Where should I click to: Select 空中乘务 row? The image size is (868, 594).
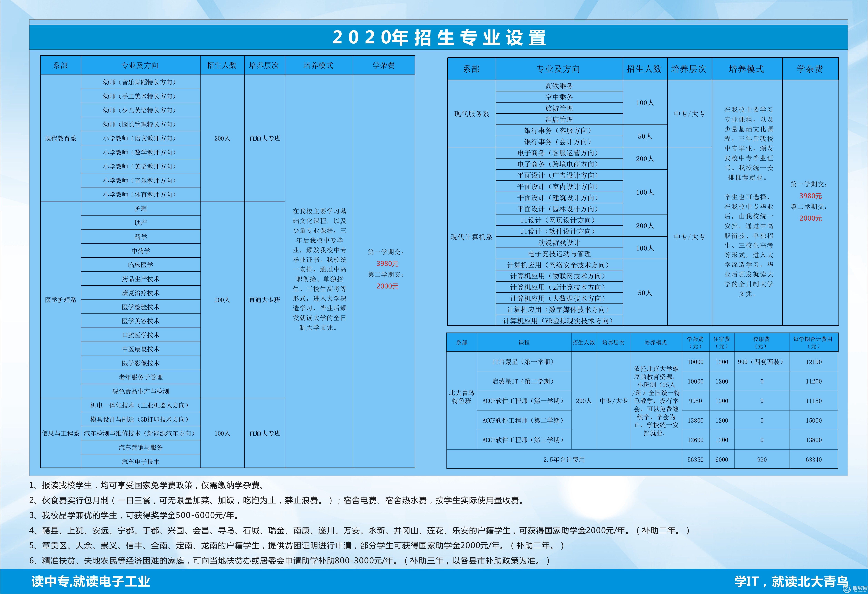click(559, 97)
